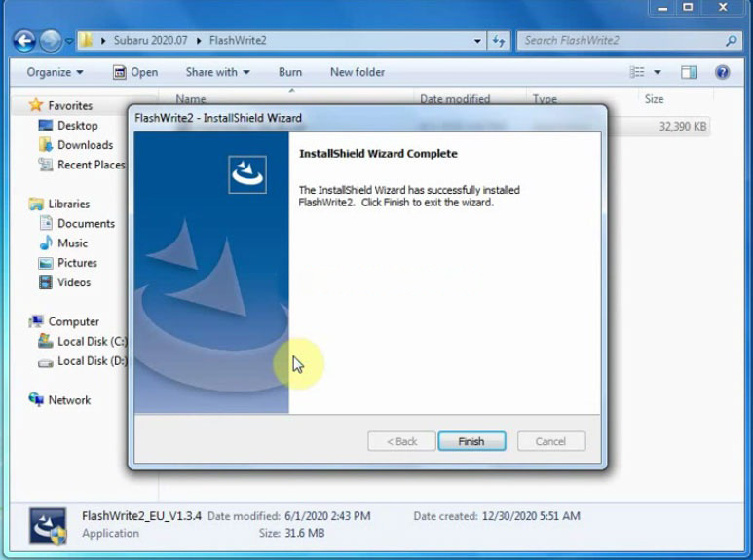The width and height of the screenshot is (753, 560).
Task: Select Libraries in the navigation pane
Action: (68, 204)
